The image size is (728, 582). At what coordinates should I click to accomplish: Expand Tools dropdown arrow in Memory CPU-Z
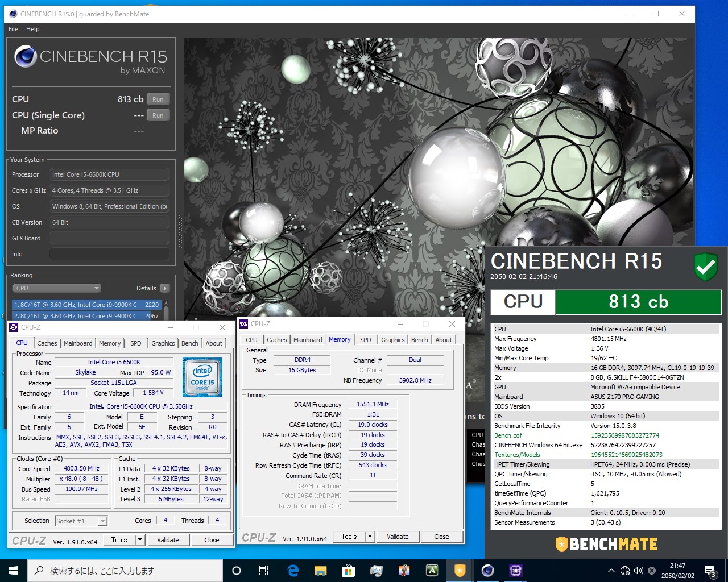pos(370,537)
